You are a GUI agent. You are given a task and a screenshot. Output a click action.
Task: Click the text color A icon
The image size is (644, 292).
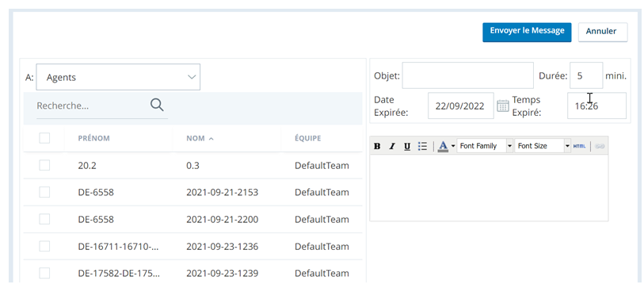coord(443,146)
